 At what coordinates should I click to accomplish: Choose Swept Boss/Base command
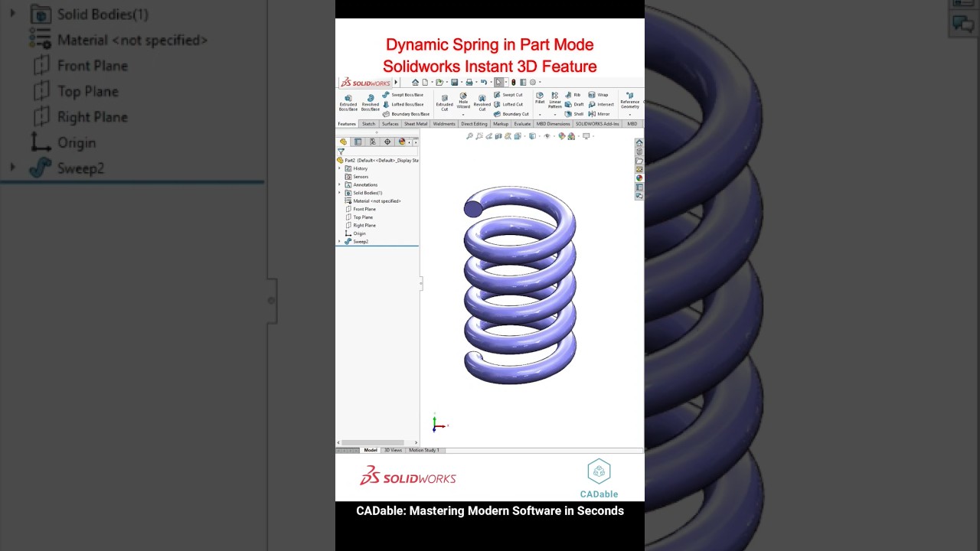coord(403,95)
